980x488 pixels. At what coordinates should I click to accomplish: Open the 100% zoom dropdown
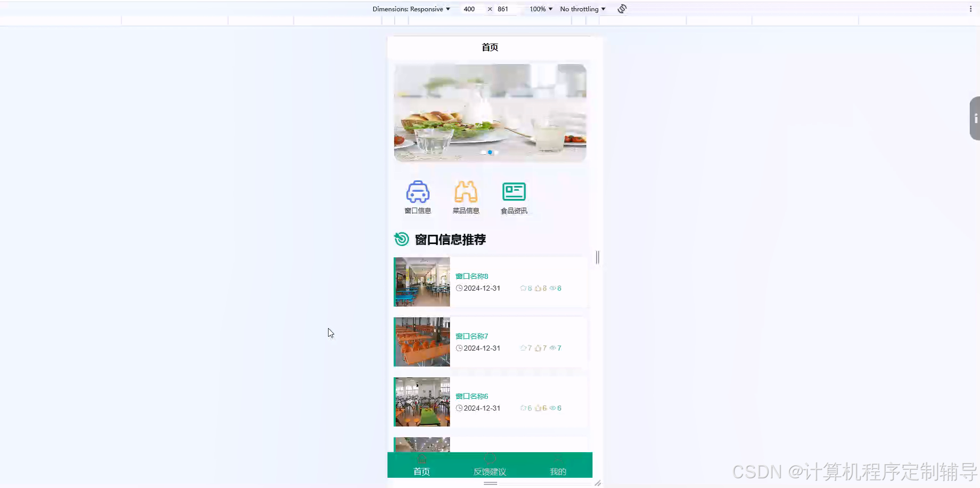(x=540, y=9)
